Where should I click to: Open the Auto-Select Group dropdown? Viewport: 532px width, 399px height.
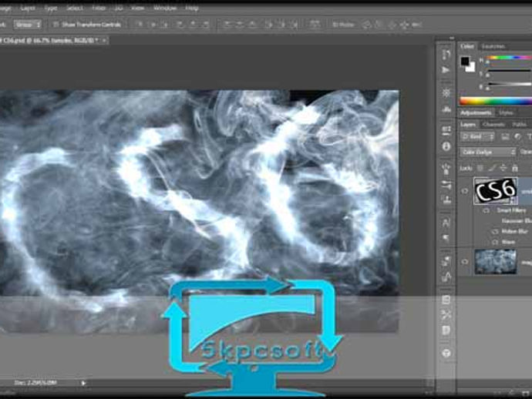coord(28,25)
